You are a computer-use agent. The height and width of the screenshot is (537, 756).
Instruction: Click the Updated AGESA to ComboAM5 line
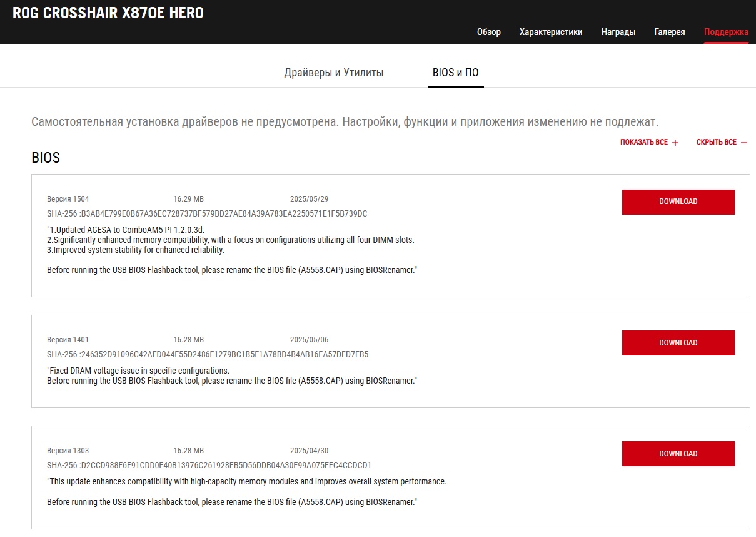(126, 230)
